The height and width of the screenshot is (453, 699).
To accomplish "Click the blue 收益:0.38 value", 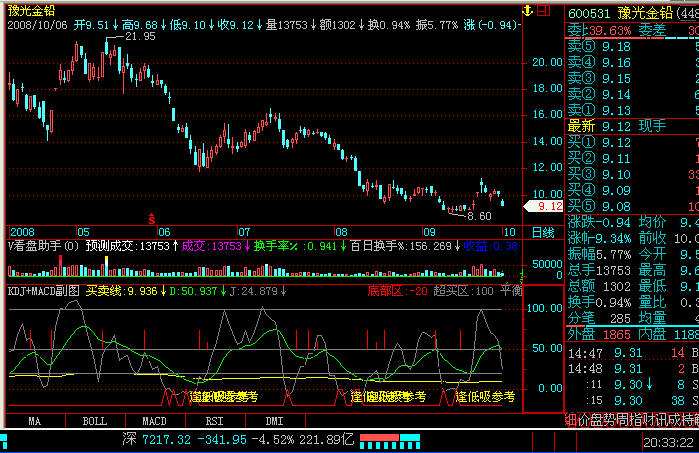I will 491,246.
